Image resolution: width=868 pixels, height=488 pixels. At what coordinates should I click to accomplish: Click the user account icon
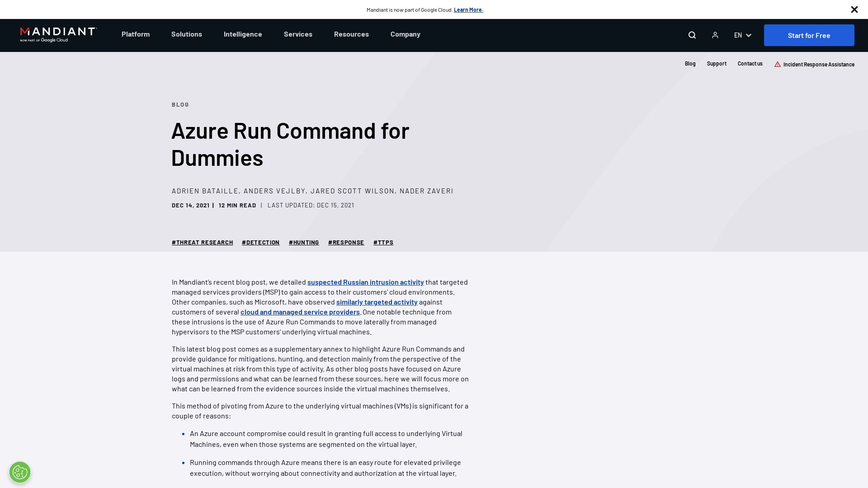click(x=715, y=35)
